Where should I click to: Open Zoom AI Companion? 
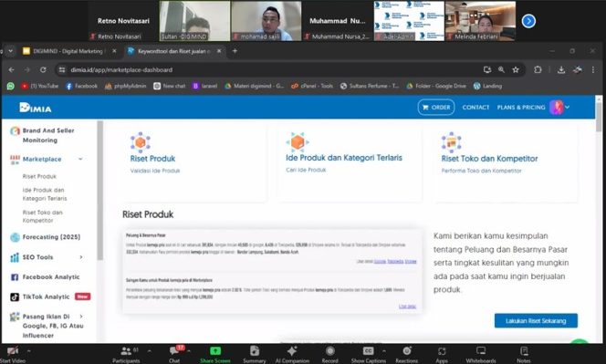[x=292, y=355]
